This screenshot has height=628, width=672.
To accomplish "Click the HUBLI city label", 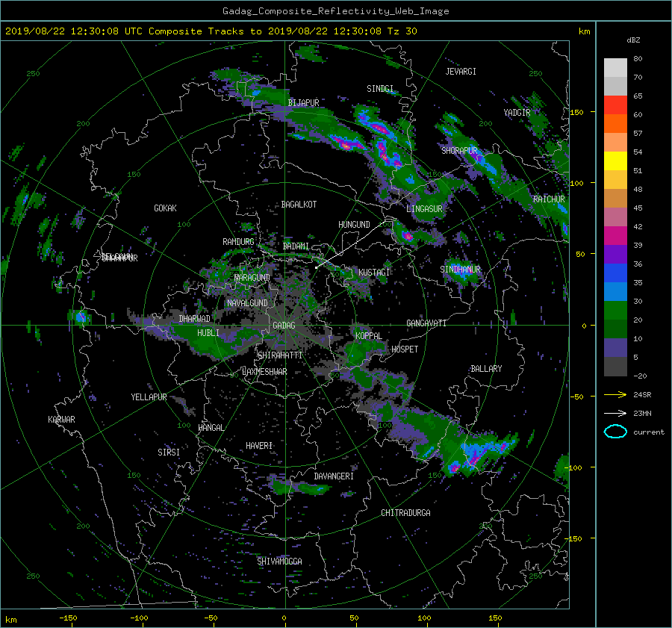I will click(208, 332).
